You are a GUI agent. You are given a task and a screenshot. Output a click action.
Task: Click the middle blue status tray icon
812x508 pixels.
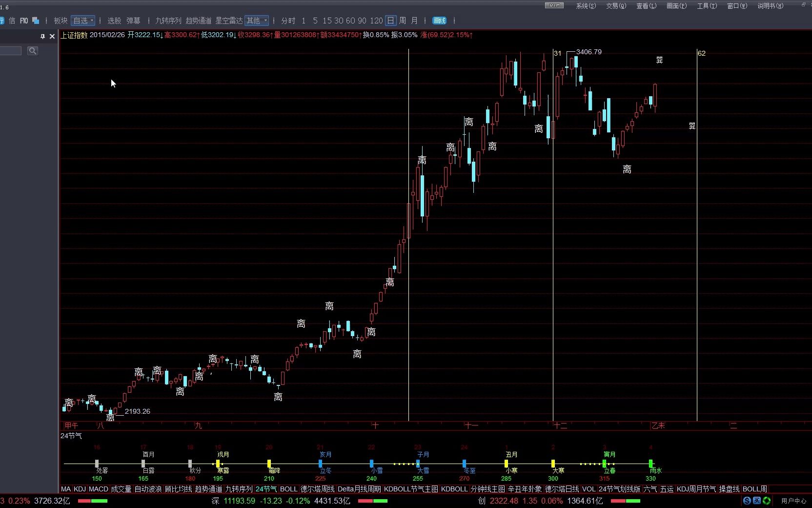pos(757,501)
